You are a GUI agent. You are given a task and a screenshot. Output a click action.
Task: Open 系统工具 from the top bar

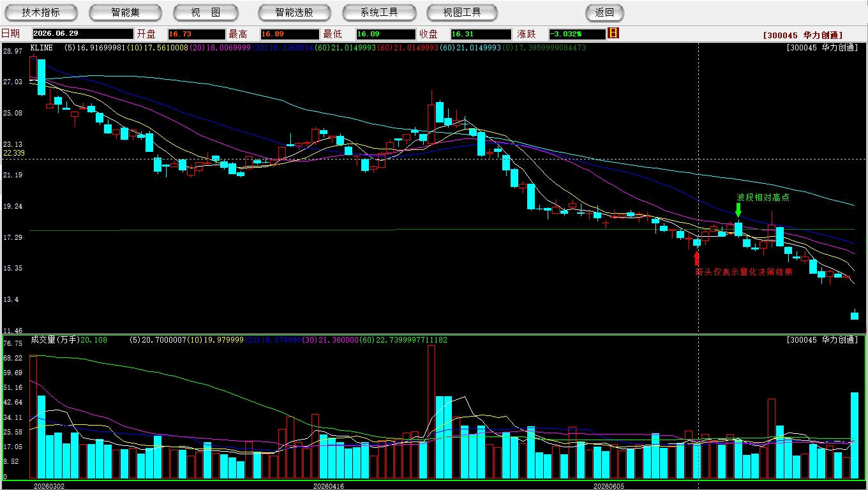click(379, 12)
